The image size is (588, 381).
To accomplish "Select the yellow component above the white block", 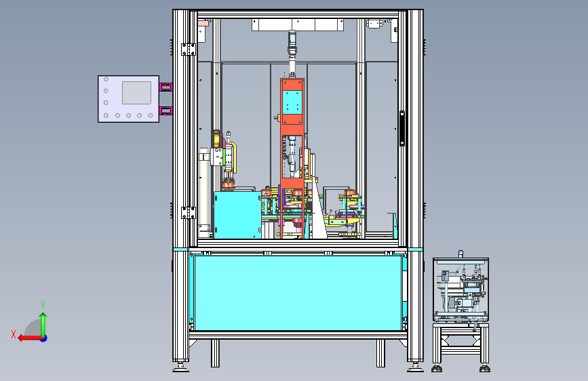I will point(217,139).
